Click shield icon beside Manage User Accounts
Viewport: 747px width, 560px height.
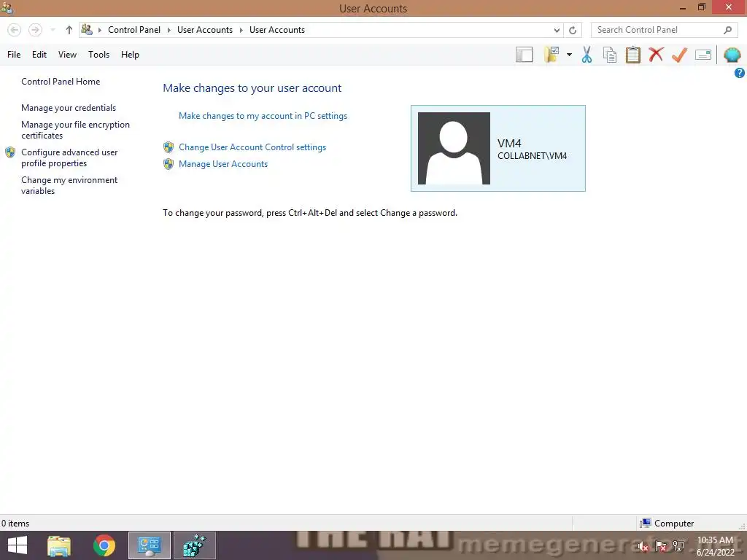pos(169,164)
